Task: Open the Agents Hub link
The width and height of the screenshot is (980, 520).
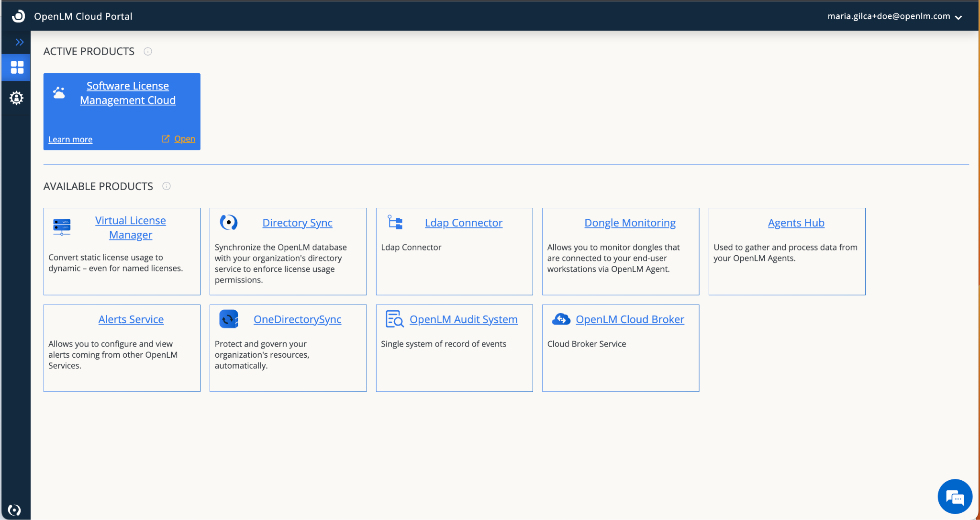Action: [796, 223]
